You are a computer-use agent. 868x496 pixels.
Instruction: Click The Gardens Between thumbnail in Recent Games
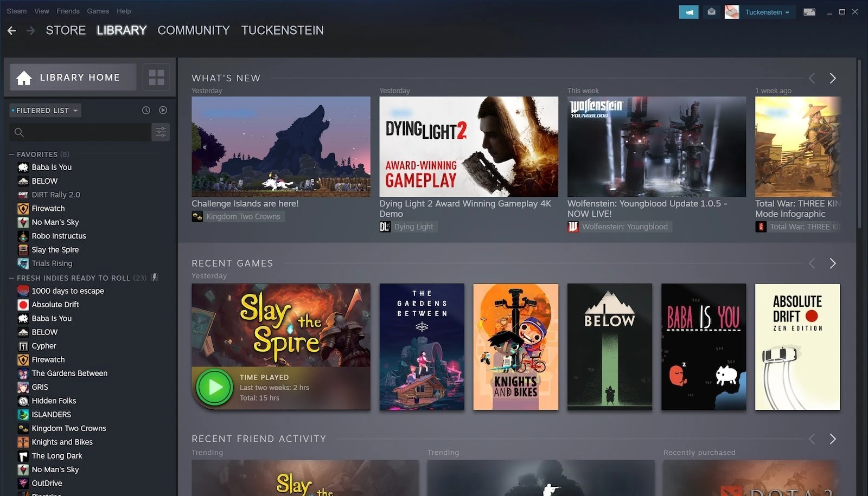coord(422,347)
